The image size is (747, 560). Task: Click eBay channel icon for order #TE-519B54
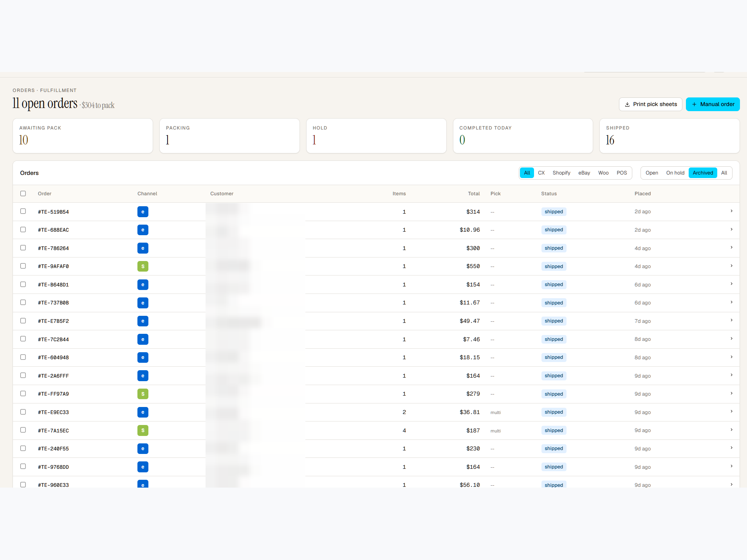[x=143, y=212]
